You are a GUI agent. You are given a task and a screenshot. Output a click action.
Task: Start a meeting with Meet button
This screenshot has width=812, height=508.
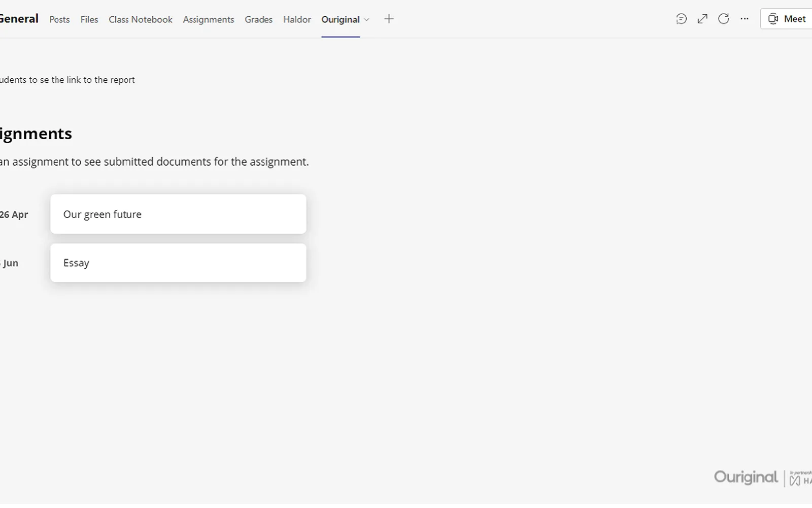[787, 19]
